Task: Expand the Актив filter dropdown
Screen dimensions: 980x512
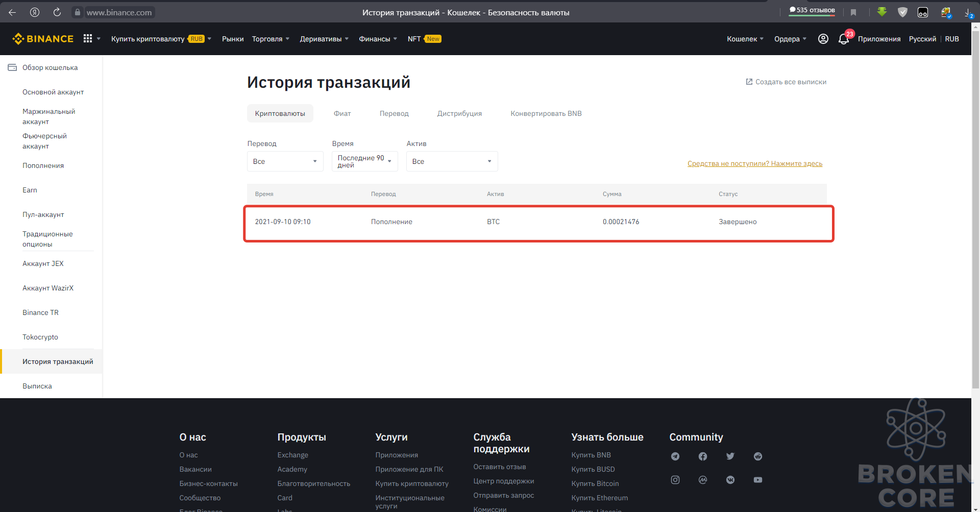Action: (x=452, y=161)
